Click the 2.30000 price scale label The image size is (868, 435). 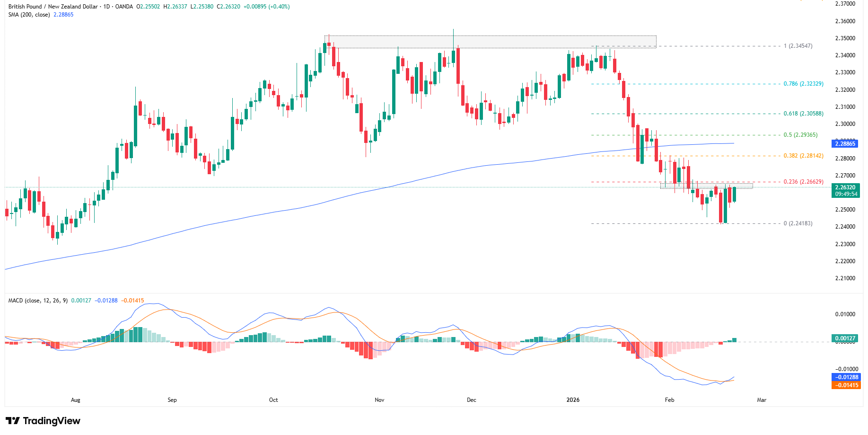(x=845, y=124)
